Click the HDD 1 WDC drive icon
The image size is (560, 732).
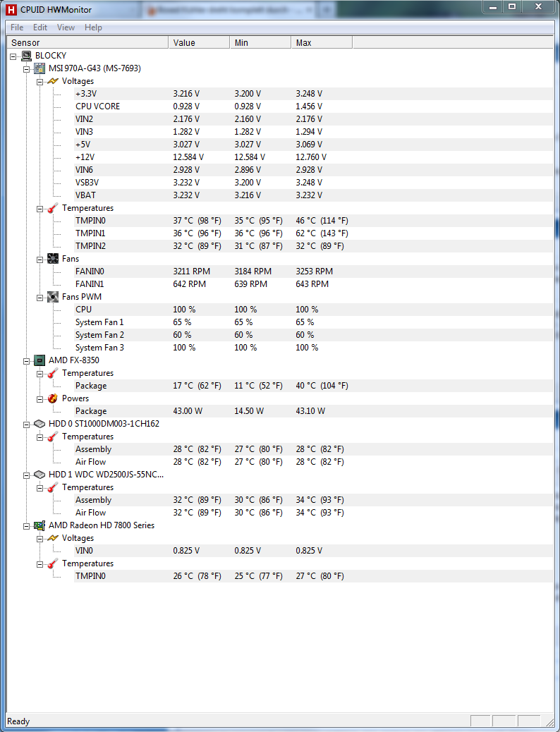pos(39,475)
